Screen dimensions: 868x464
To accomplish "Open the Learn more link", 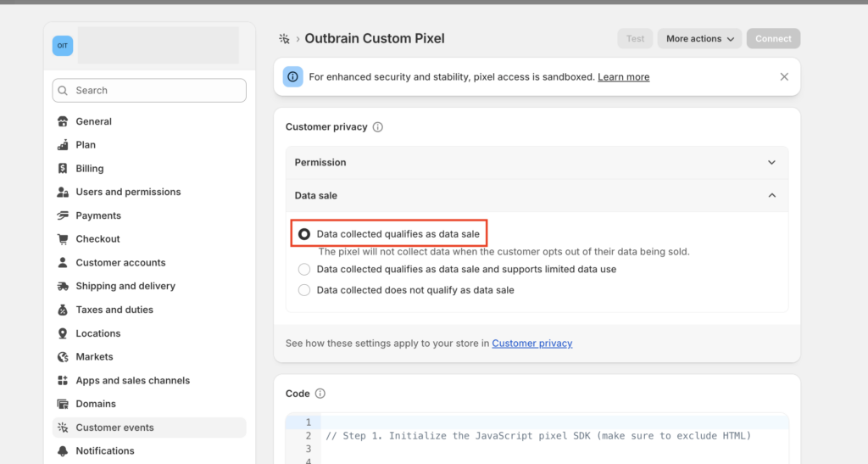I will (x=623, y=77).
